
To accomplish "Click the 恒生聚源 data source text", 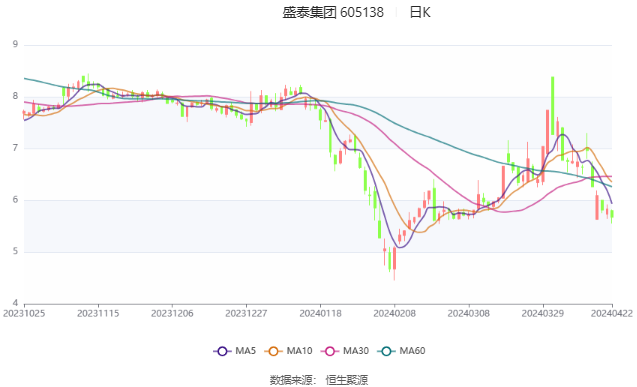I will coord(347,380).
